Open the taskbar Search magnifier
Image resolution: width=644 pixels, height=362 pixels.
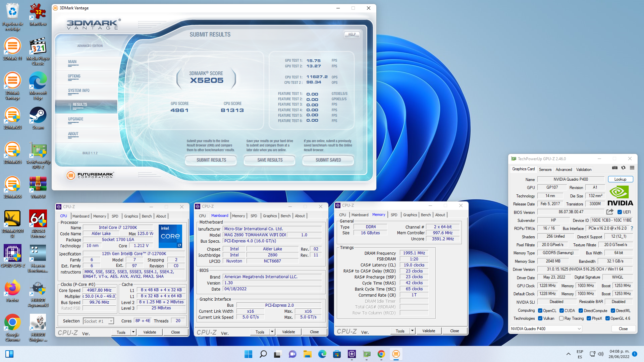pyautogui.click(x=263, y=354)
